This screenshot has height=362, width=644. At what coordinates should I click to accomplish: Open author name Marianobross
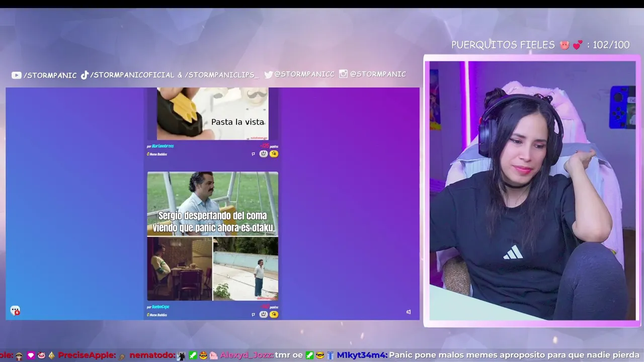[x=163, y=146]
